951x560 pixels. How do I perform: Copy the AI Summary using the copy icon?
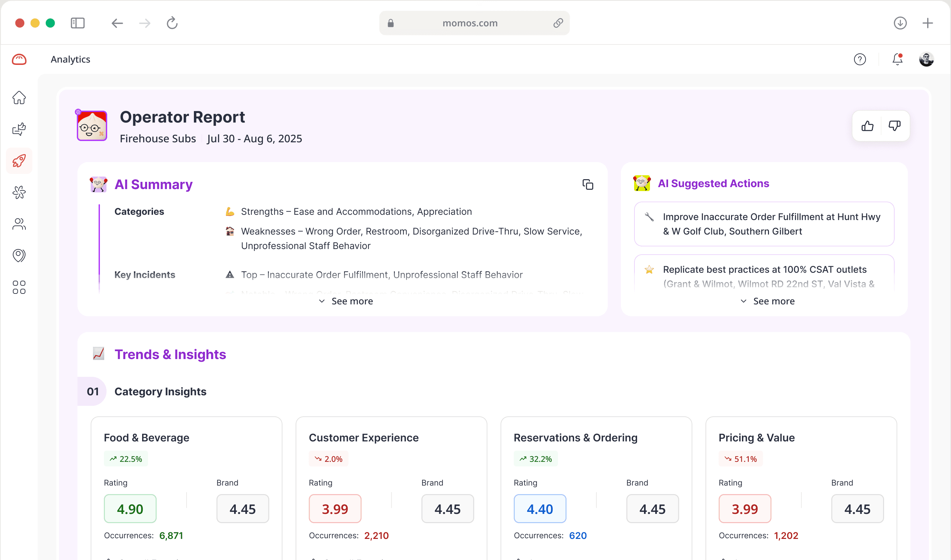pos(588,184)
